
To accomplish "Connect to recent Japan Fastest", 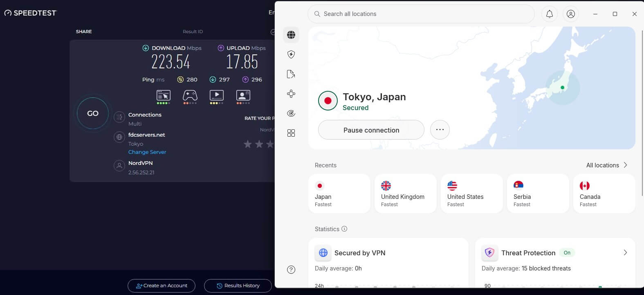I will (339, 194).
